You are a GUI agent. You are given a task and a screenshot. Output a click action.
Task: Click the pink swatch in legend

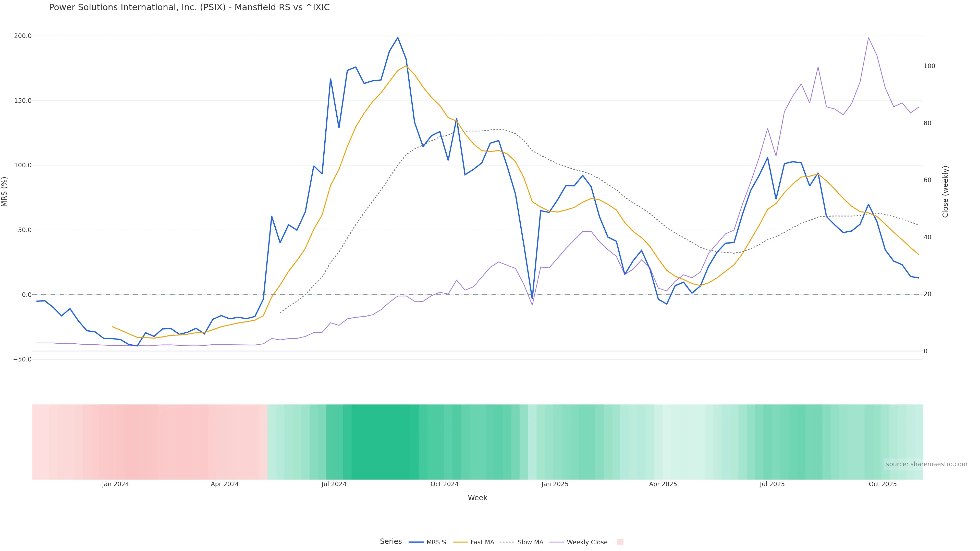coord(620,542)
